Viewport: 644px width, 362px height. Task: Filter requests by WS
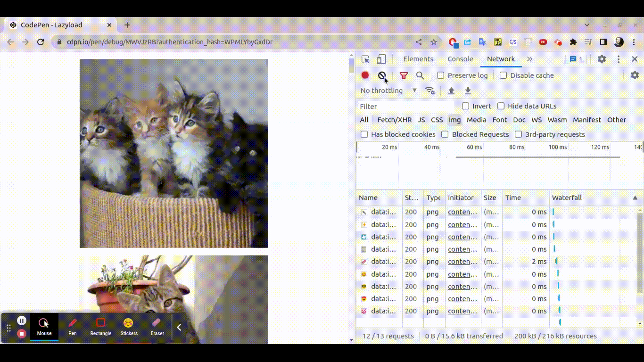pyautogui.click(x=537, y=120)
